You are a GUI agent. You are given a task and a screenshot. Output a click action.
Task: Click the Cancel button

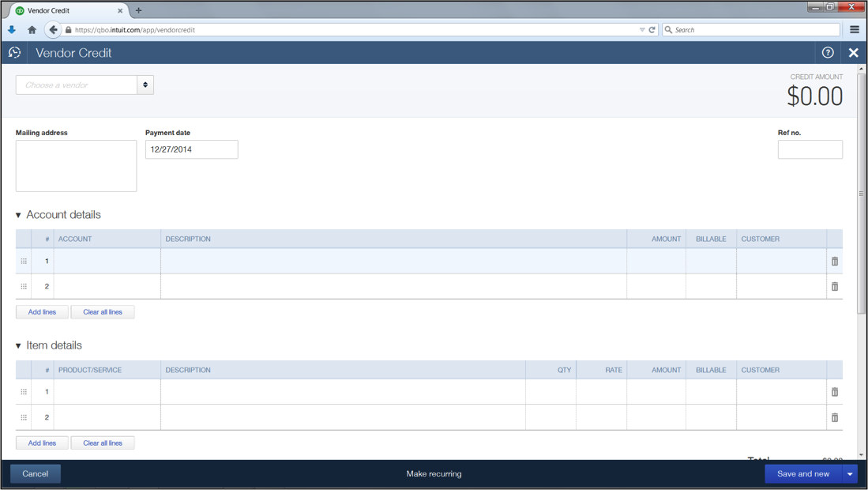(x=36, y=474)
